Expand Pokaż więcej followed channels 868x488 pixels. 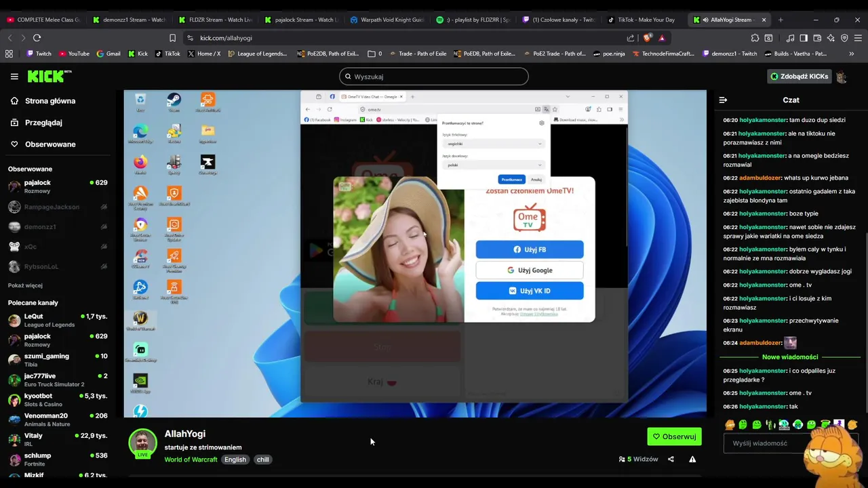tap(25, 285)
